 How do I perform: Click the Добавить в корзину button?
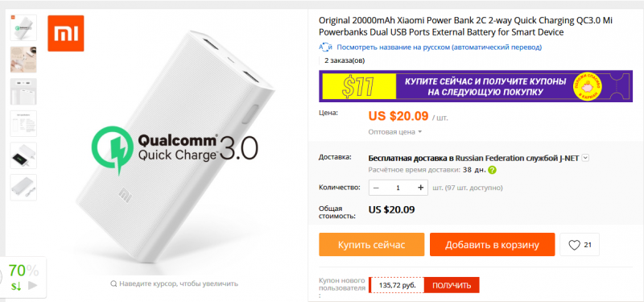click(492, 245)
